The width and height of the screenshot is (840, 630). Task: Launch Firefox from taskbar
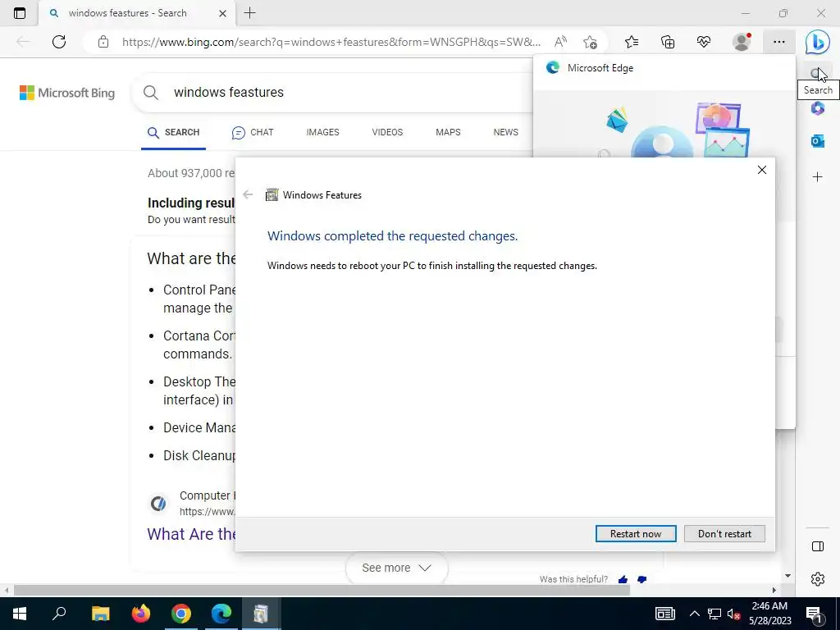[141, 614]
